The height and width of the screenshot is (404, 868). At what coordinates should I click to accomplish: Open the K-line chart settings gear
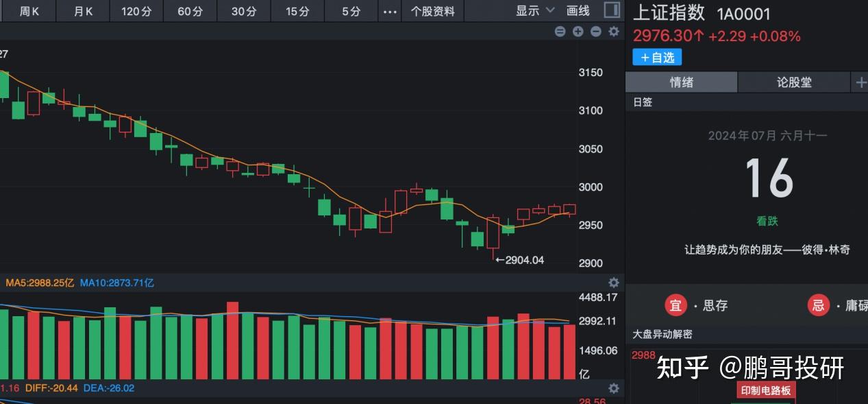613,31
